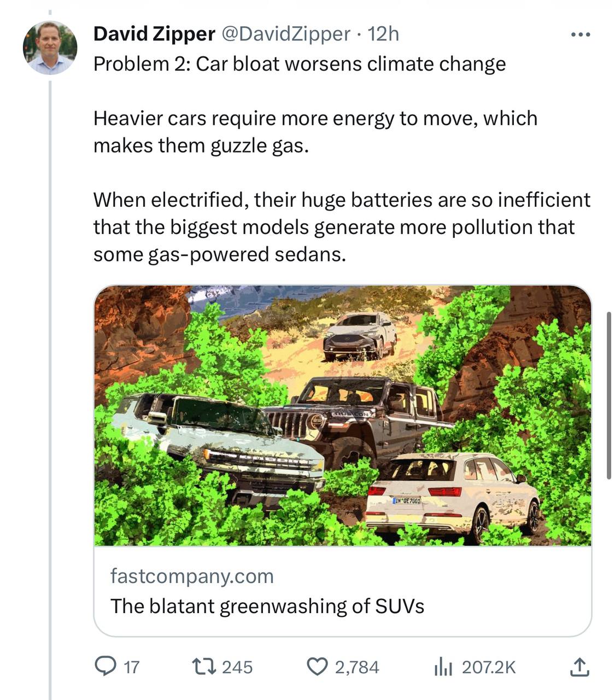The width and height of the screenshot is (615, 700).
Task: Click the "Problem 2: Car bloat" tweet line
Action: pos(300,64)
